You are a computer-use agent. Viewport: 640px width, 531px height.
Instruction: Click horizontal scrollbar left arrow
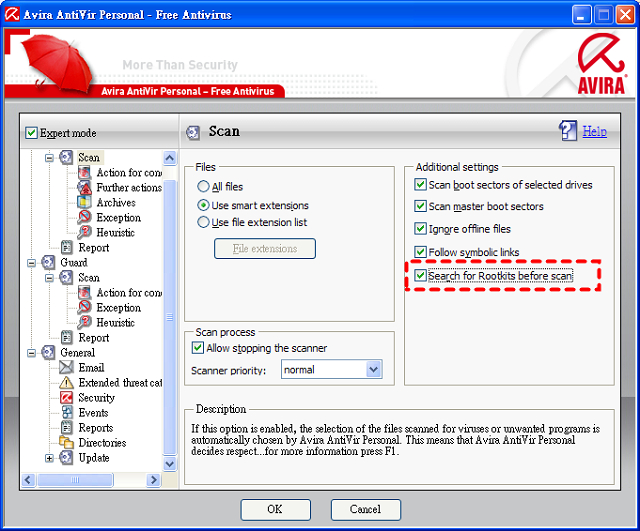point(28,480)
